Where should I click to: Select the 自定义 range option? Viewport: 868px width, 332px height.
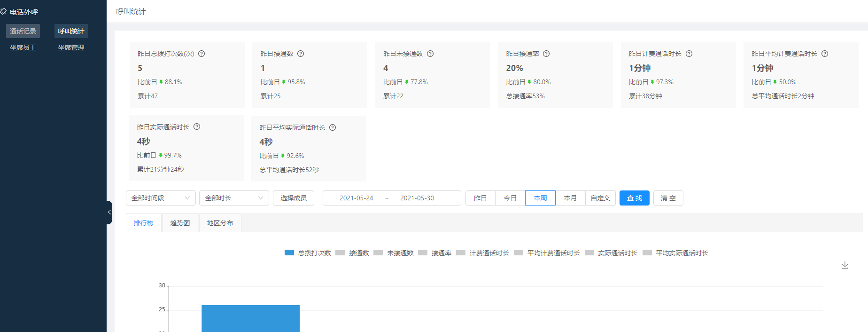tap(601, 198)
